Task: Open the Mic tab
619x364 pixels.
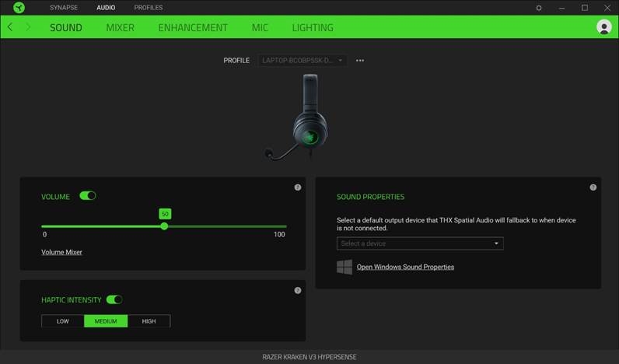Action: pyautogui.click(x=260, y=27)
